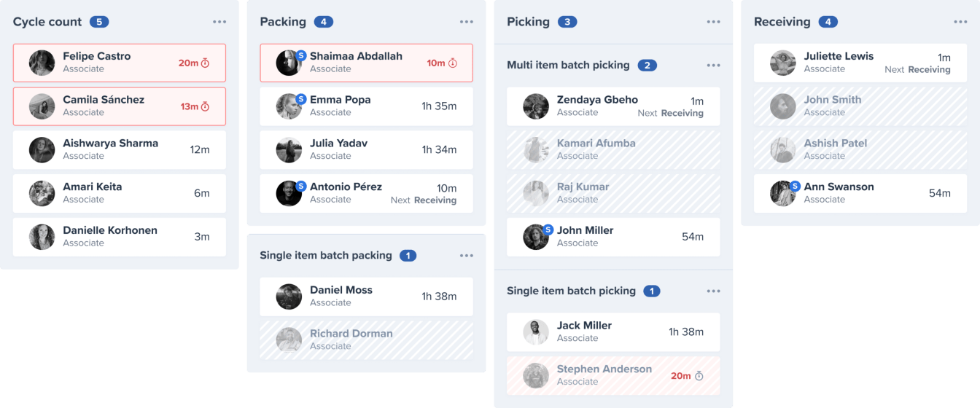The width and height of the screenshot is (980, 408).
Task: Select the greyed-out Richard Dorman card
Action: click(x=367, y=340)
